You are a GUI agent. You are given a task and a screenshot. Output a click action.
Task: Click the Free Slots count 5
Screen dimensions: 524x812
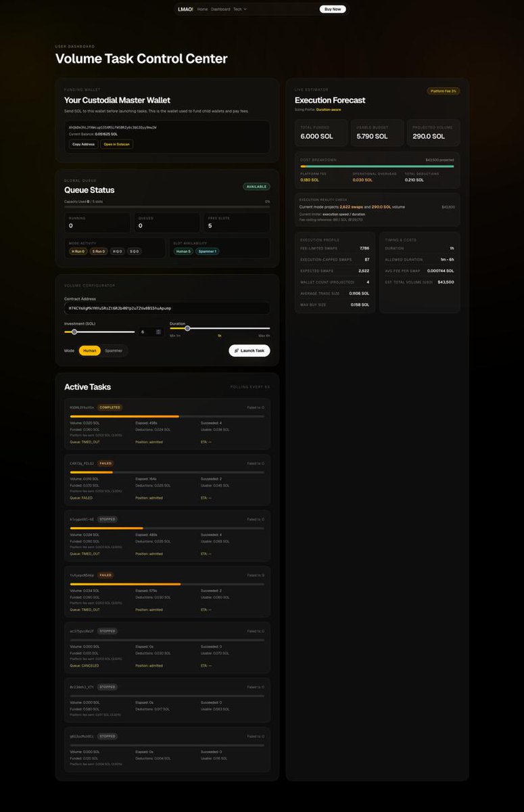pyautogui.click(x=210, y=226)
